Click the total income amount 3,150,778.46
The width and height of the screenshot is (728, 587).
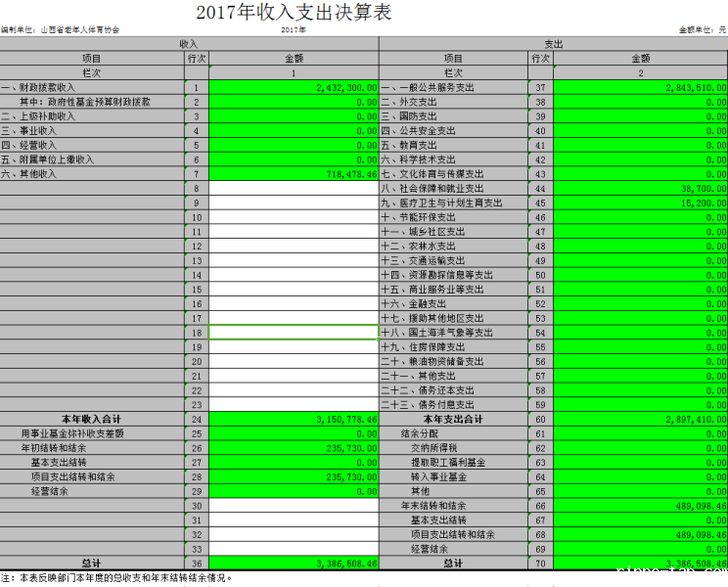click(294, 419)
